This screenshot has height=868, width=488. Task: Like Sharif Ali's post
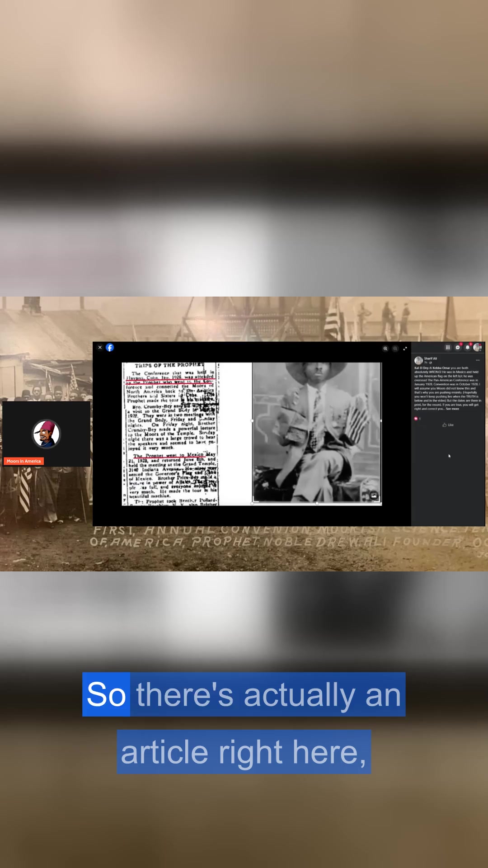point(448,425)
